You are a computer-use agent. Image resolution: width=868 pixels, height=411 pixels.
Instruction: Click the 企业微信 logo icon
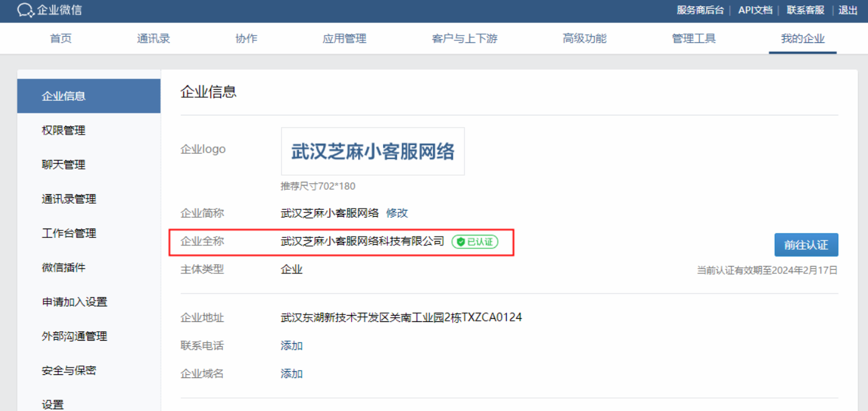pyautogui.click(x=25, y=10)
